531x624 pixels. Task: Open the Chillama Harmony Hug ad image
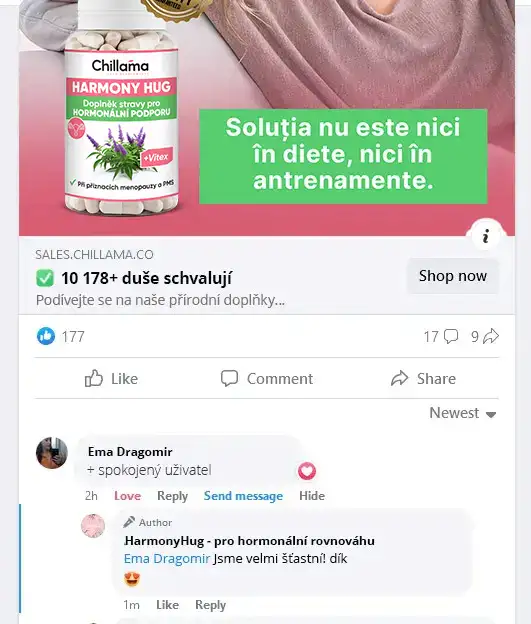[x=267, y=118]
